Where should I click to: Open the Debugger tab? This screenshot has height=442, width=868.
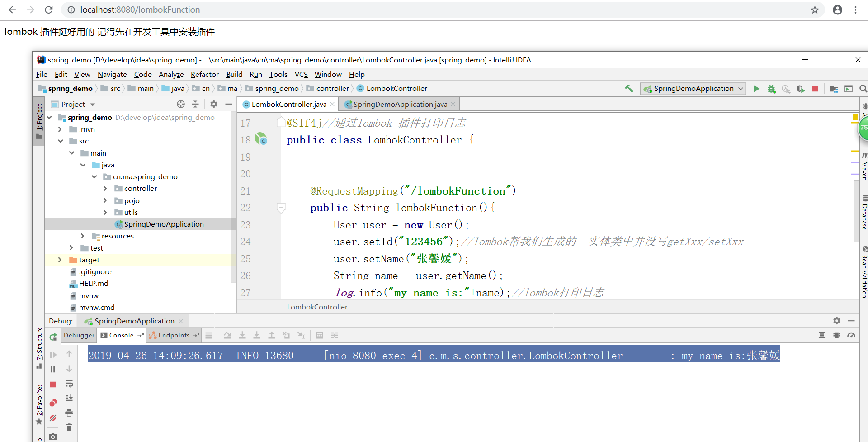coord(79,335)
